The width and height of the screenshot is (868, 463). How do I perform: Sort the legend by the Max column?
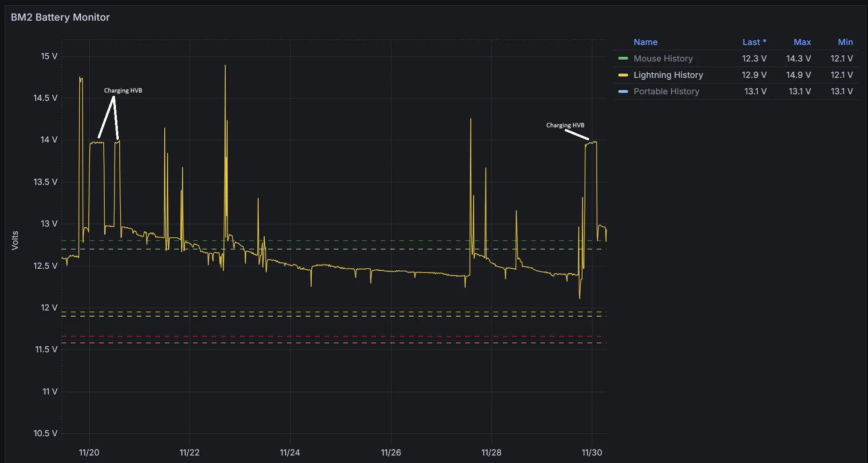point(802,42)
